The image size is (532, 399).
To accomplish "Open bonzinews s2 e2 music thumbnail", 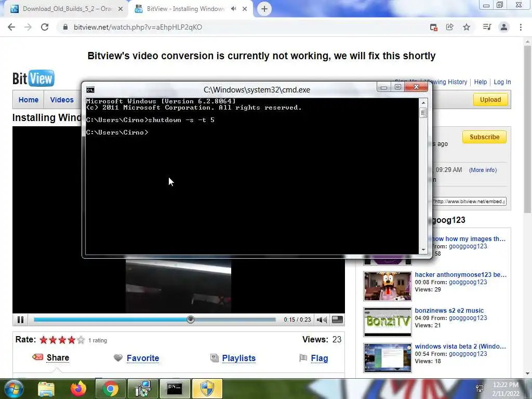I will coord(388,322).
